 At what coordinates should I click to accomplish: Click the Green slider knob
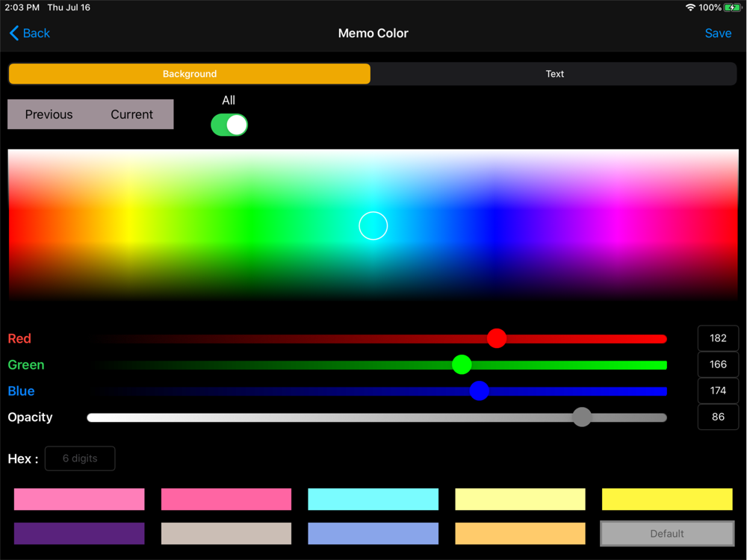[x=462, y=364]
